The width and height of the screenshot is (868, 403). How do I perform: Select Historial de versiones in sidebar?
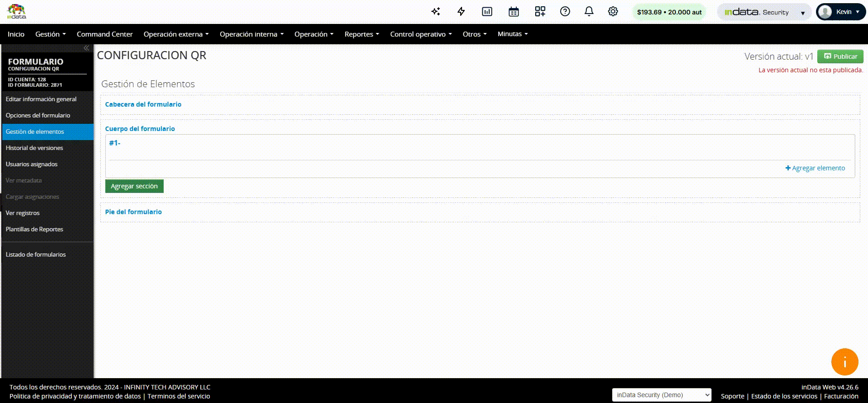click(34, 148)
